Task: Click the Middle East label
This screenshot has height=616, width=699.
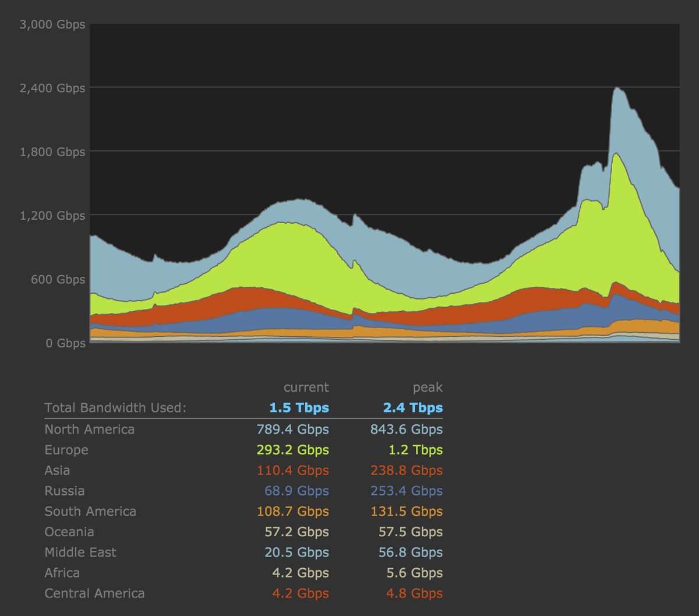Action: pos(80,552)
